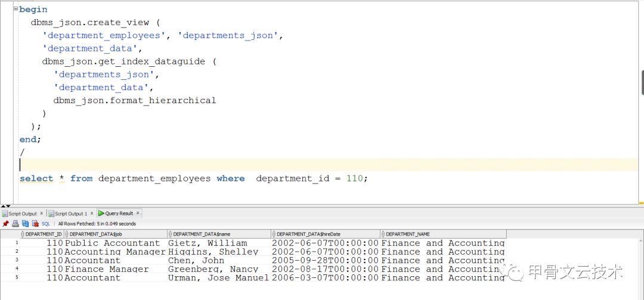Click the refresh results icon

click(25, 224)
